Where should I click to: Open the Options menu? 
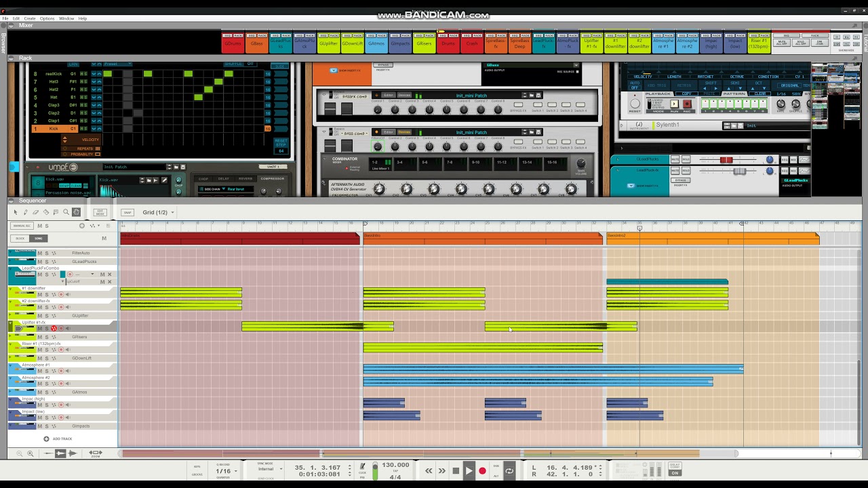tap(47, 18)
